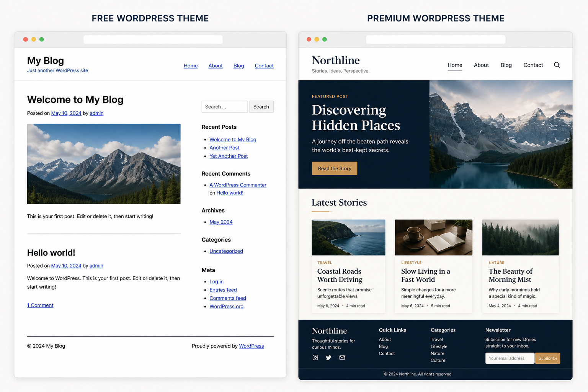Click the Coastal Roads Worth Driving title
588x392 pixels.
(x=340, y=276)
